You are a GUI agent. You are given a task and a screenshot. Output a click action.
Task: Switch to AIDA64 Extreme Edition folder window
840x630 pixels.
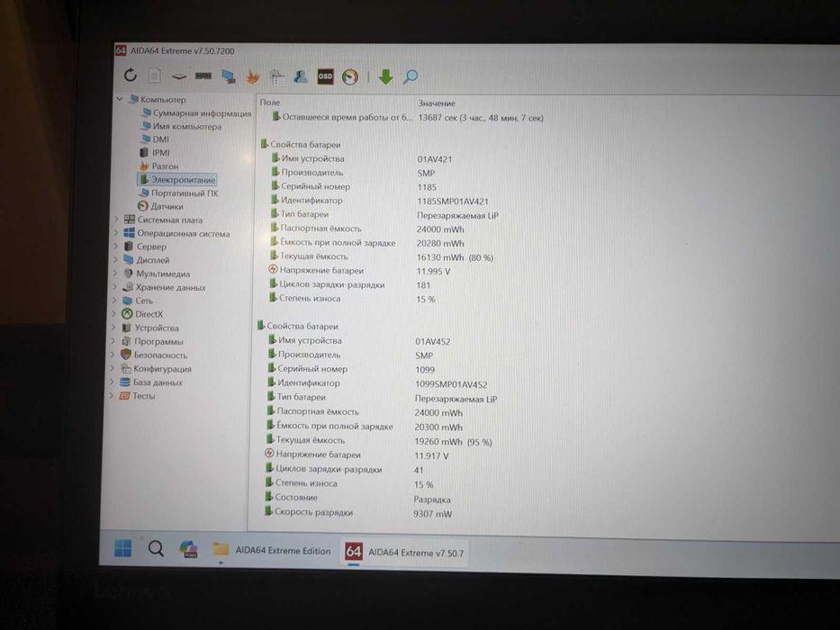point(272,550)
